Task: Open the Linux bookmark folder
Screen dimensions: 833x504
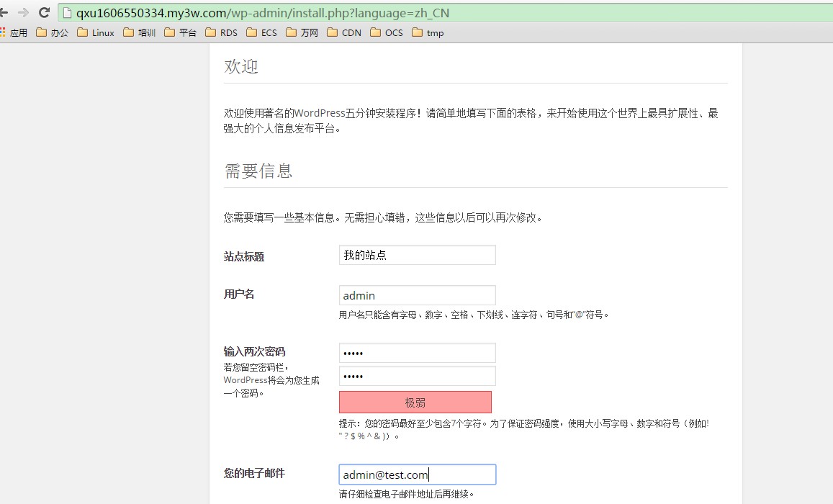Action: 95,32
